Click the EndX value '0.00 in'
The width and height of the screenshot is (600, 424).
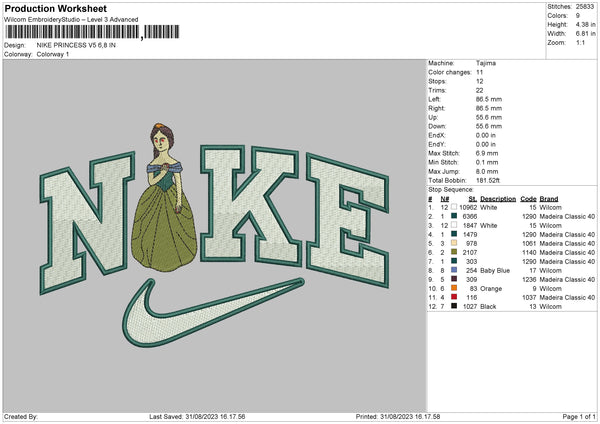(486, 135)
